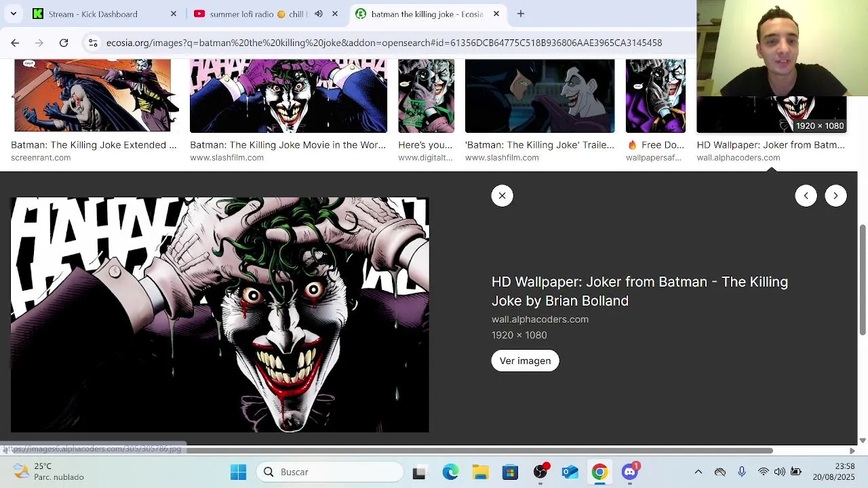Click the screenrant.com source text

(x=41, y=158)
